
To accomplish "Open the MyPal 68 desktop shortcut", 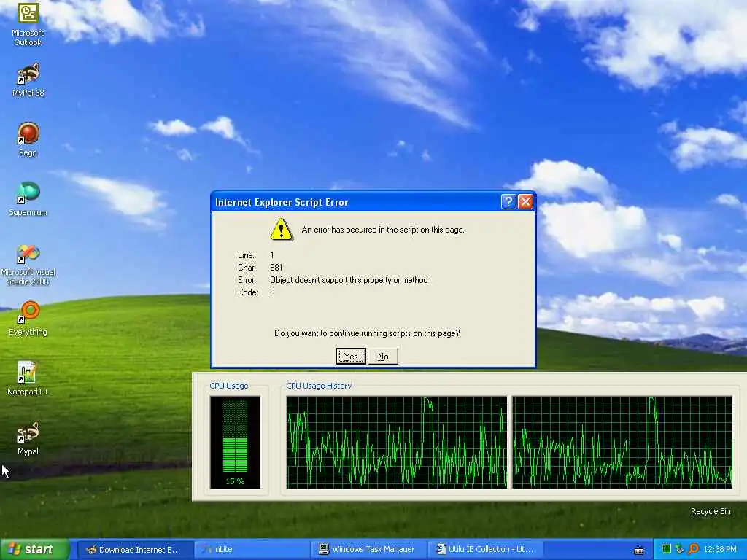I will pyautogui.click(x=28, y=79).
